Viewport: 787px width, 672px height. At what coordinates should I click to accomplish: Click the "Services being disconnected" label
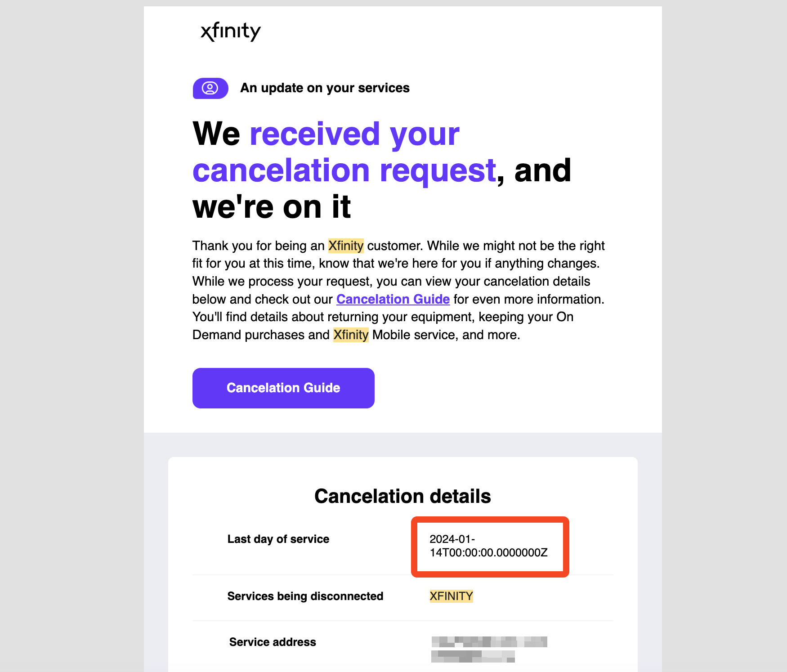[x=305, y=596]
